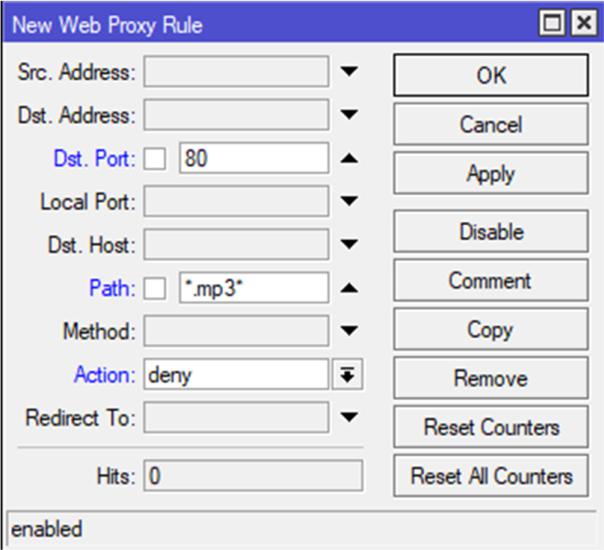Click the OK button

coord(491,76)
